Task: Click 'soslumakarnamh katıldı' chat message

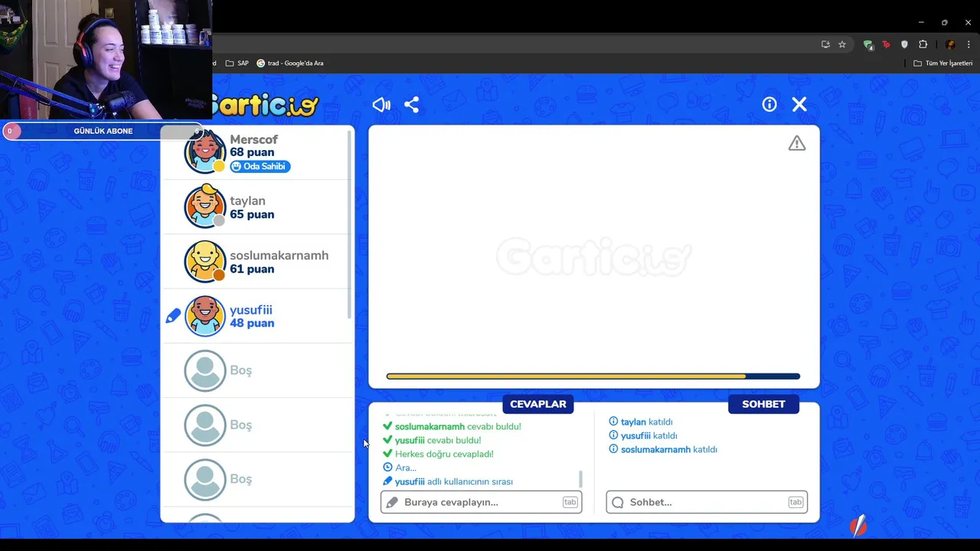Action: pyautogui.click(x=669, y=449)
